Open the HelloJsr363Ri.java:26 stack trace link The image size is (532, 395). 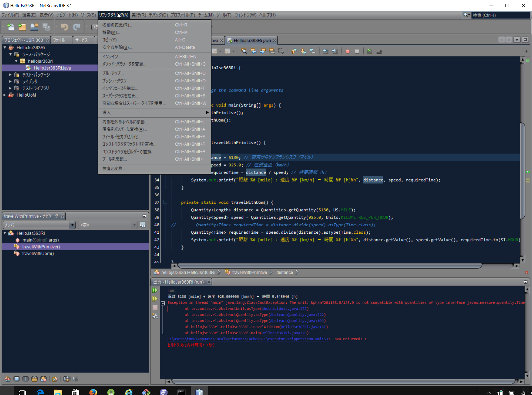284,333
